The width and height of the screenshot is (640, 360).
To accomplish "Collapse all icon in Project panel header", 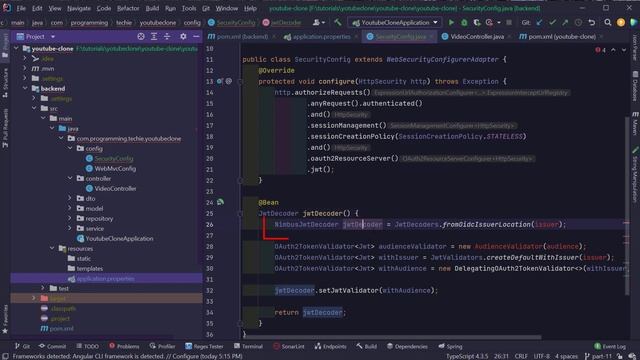I will tap(167, 37).
